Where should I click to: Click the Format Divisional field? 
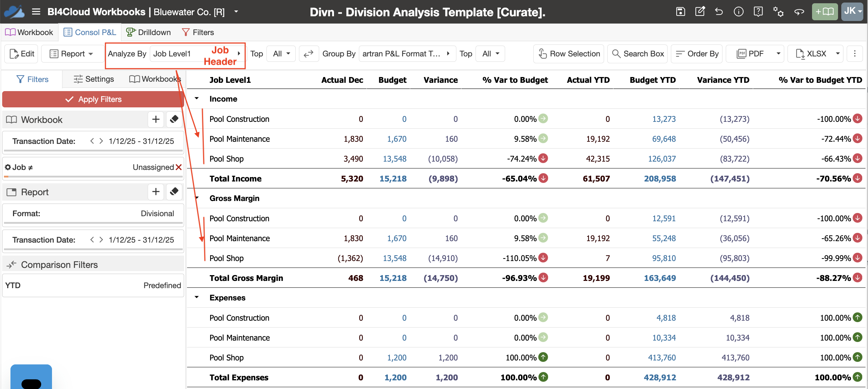coord(93,214)
